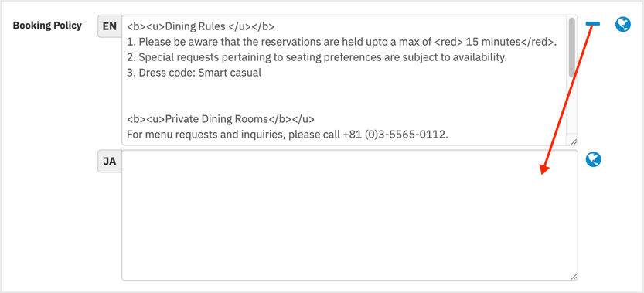Place the cursor in the Dining Rules heading line
Viewport: 644px width, 293px height.
[x=200, y=27]
